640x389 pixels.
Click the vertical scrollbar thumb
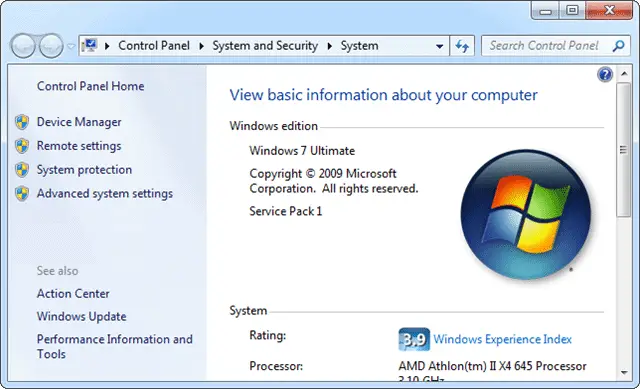[x=624, y=150]
